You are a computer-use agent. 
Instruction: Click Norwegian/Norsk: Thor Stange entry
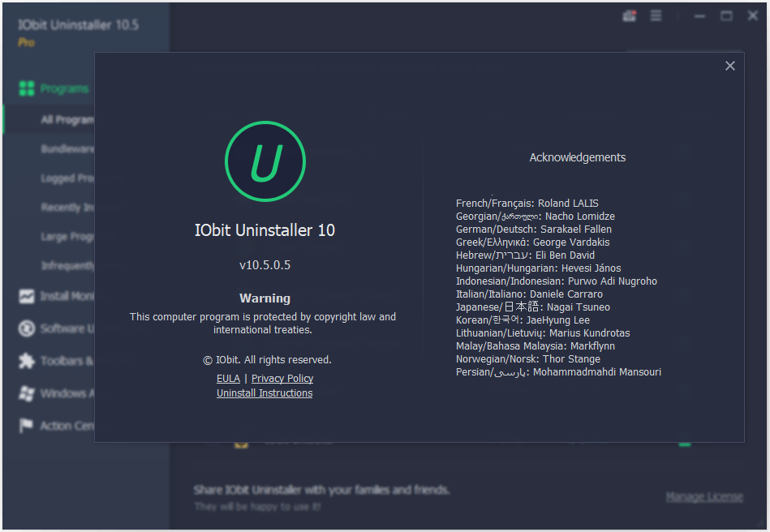(528, 359)
